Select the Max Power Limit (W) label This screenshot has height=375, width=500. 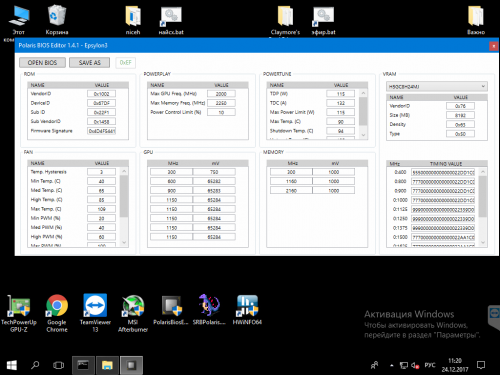(x=292, y=112)
